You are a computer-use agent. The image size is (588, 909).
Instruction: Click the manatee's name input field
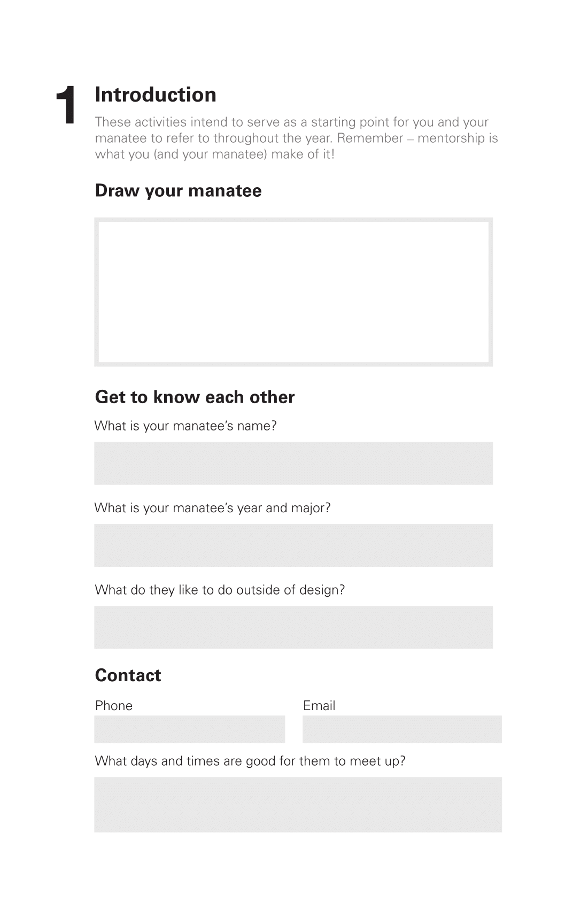(x=293, y=463)
